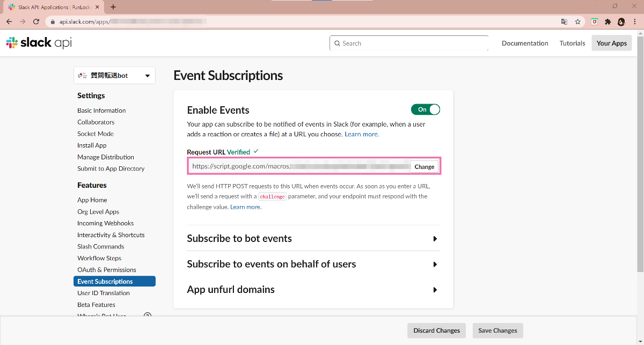Open the 質問転送bot app selector dropdown
The width and height of the screenshot is (644, 345).
pyautogui.click(x=114, y=76)
